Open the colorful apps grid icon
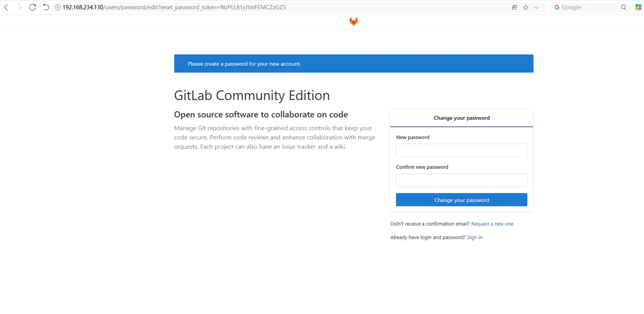 click(638, 7)
